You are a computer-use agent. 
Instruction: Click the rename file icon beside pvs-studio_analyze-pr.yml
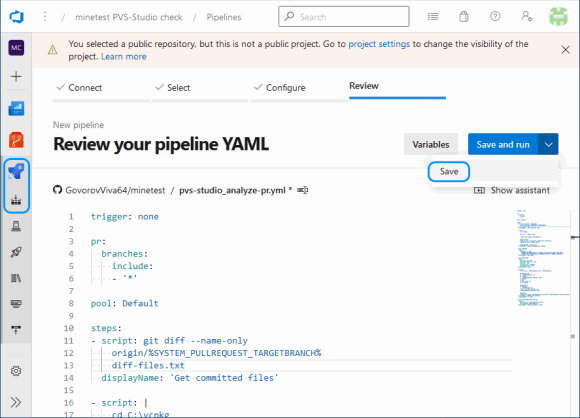pos(303,190)
